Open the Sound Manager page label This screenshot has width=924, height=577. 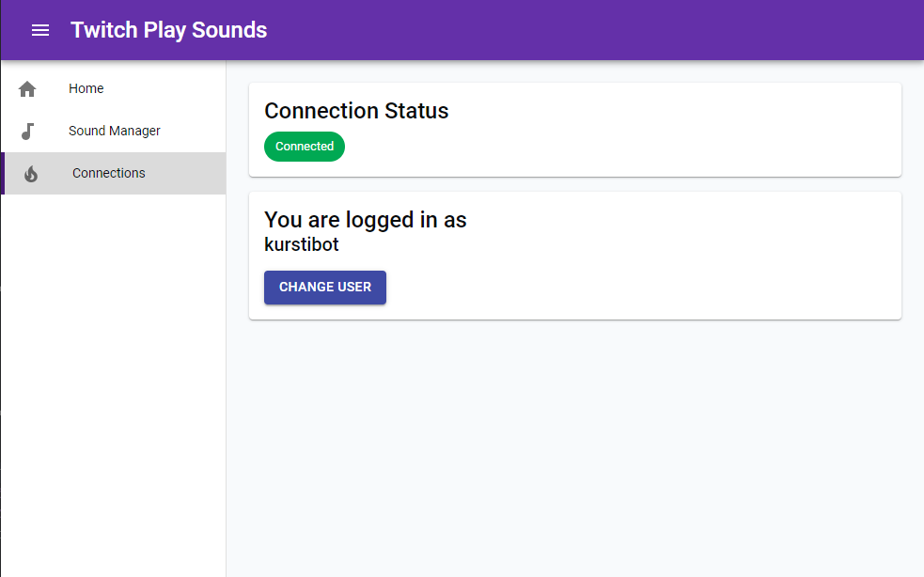(115, 131)
